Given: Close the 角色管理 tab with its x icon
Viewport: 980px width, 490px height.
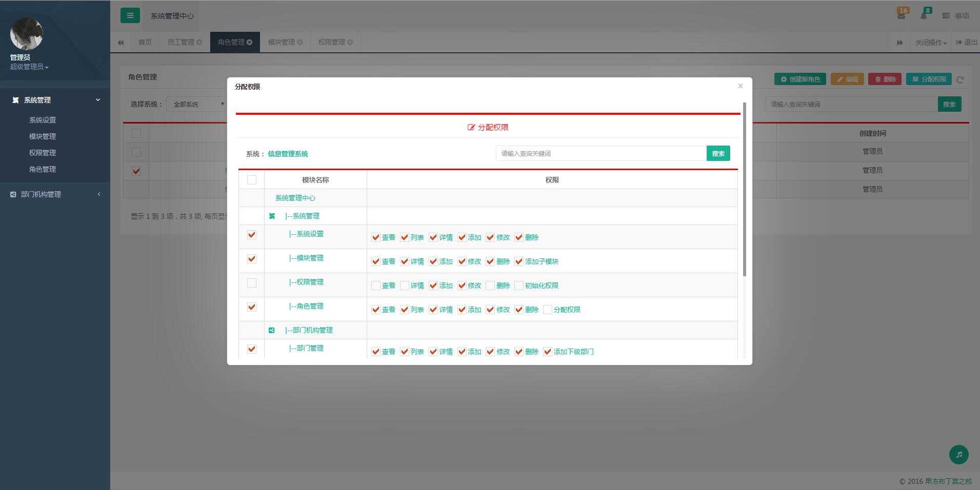Looking at the screenshot, I should 249,42.
